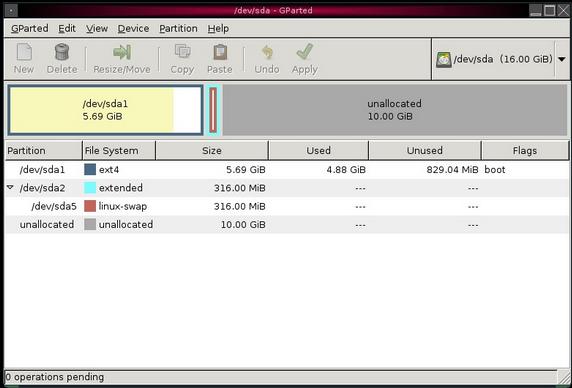
Task: Select the /dev/sda2 row in the partition list
Action: tap(287, 188)
